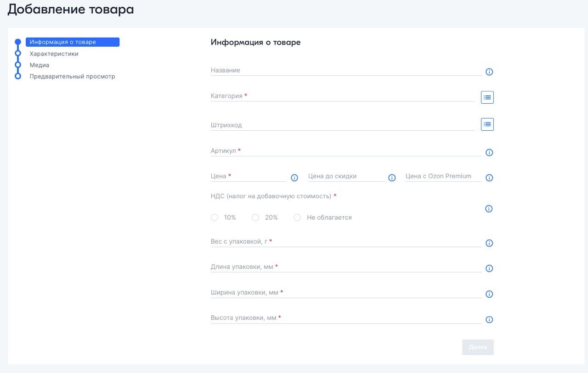Click info icon next to Высота упаковки
Image resolution: width=588 pixels, height=373 pixels.
489,320
